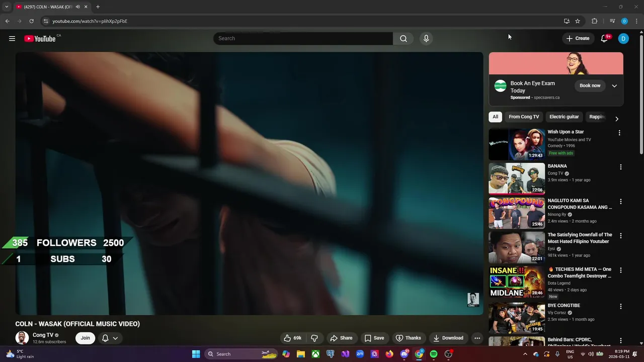Open options for TECHIES Mid META video
Image resolution: width=644 pixels, height=362 pixels.
[x=620, y=270]
